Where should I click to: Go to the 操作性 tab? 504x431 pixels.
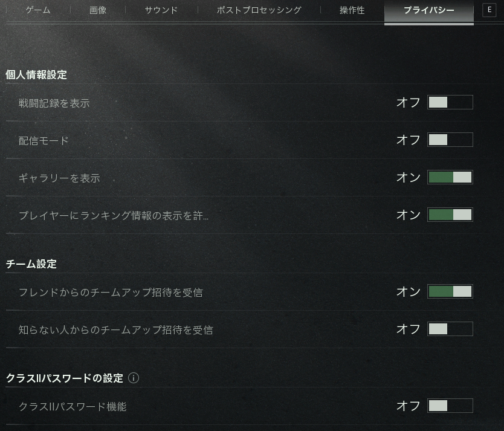[x=352, y=10]
